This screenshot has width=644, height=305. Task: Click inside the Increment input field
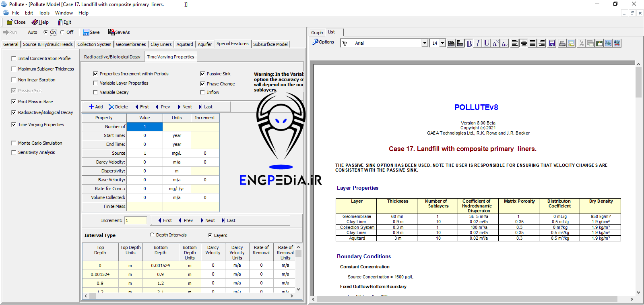(136, 220)
